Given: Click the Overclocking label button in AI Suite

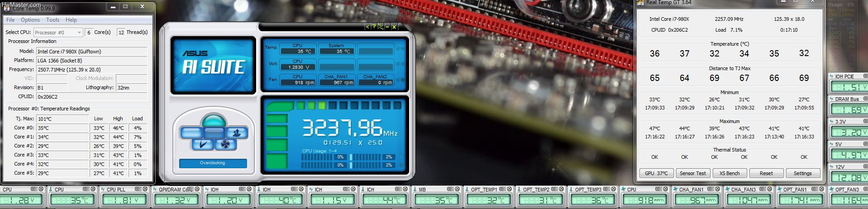Looking at the screenshot, I should [213, 163].
